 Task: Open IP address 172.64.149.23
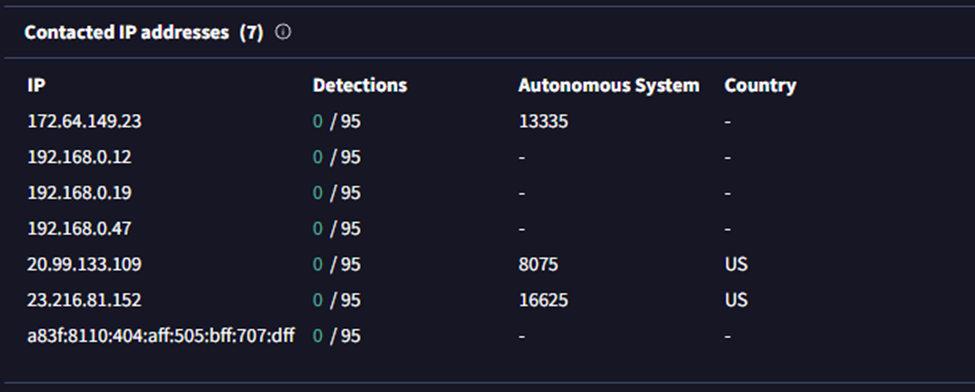[84, 121]
